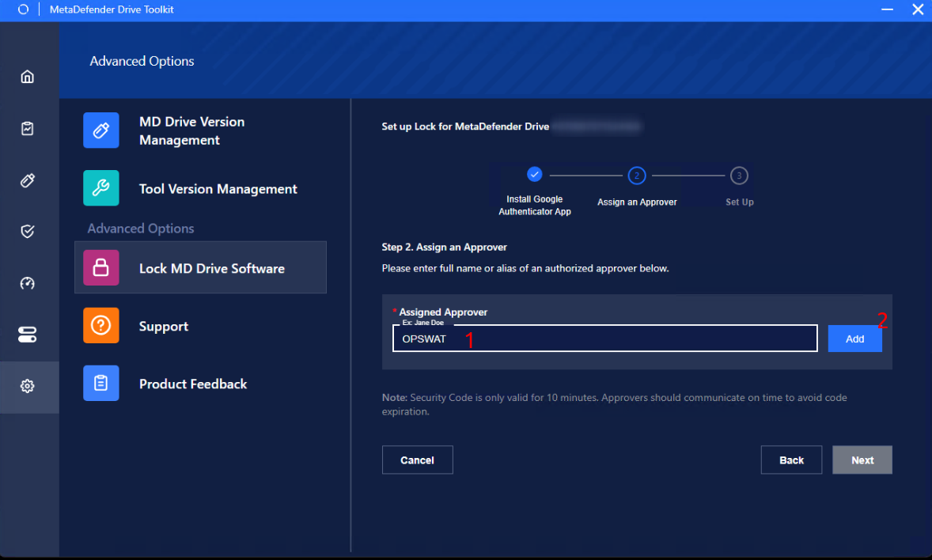The width and height of the screenshot is (932, 560).
Task: Open the speedometer gauge sidebar icon
Action: 28,283
